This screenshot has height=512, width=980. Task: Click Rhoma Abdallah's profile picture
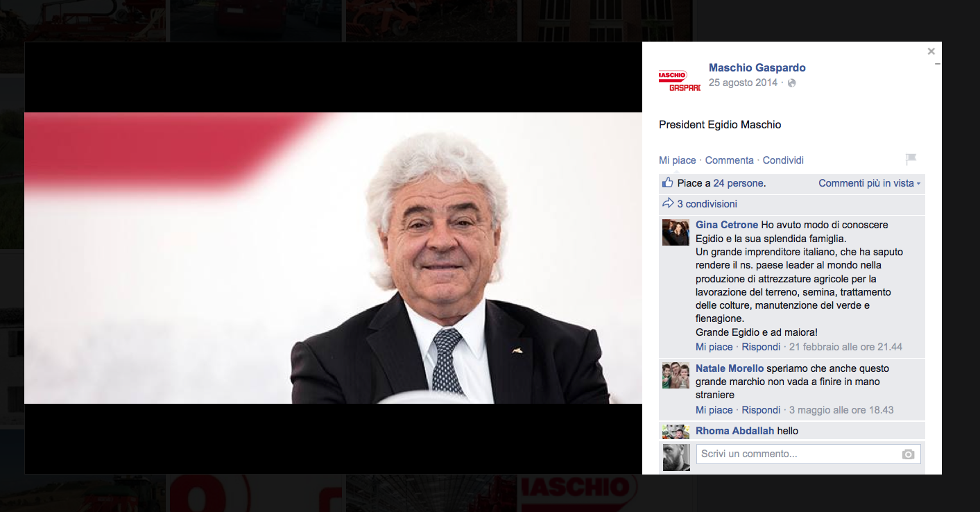[x=676, y=431]
